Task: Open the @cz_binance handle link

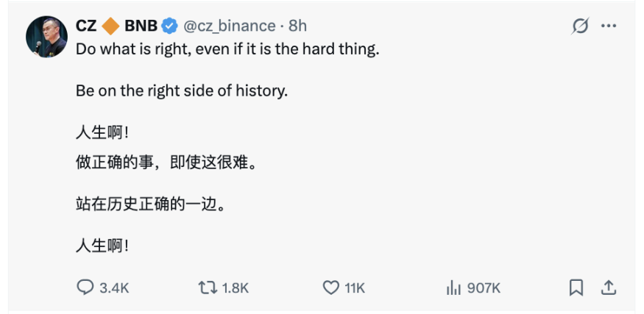Action: click(228, 26)
